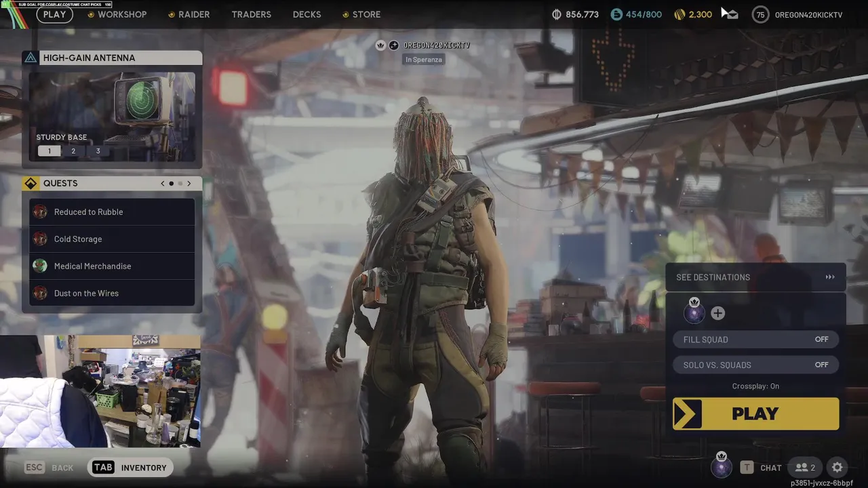Open the TAB Inventory button
The width and height of the screenshot is (868, 488).
pyautogui.click(x=130, y=468)
